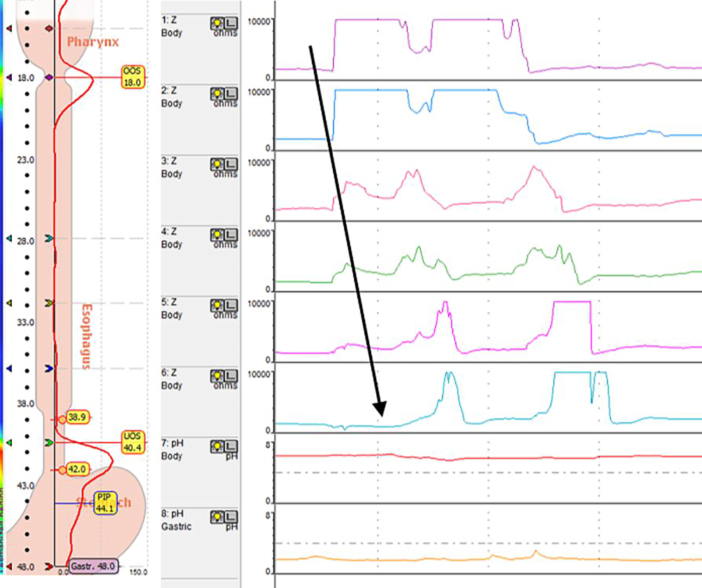Click the L icon for channel 2: Z Body
Viewport: 702px width, 588px height.
coord(231,94)
